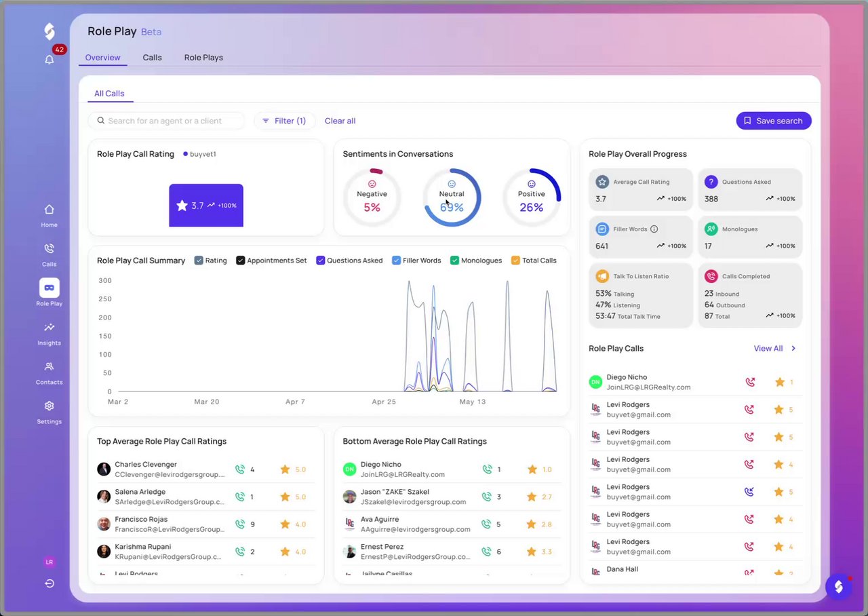The width and height of the screenshot is (868, 616).
Task: Click phone icon in Charles Clevenger row
Action: pyautogui.click(x=239, y=469)
